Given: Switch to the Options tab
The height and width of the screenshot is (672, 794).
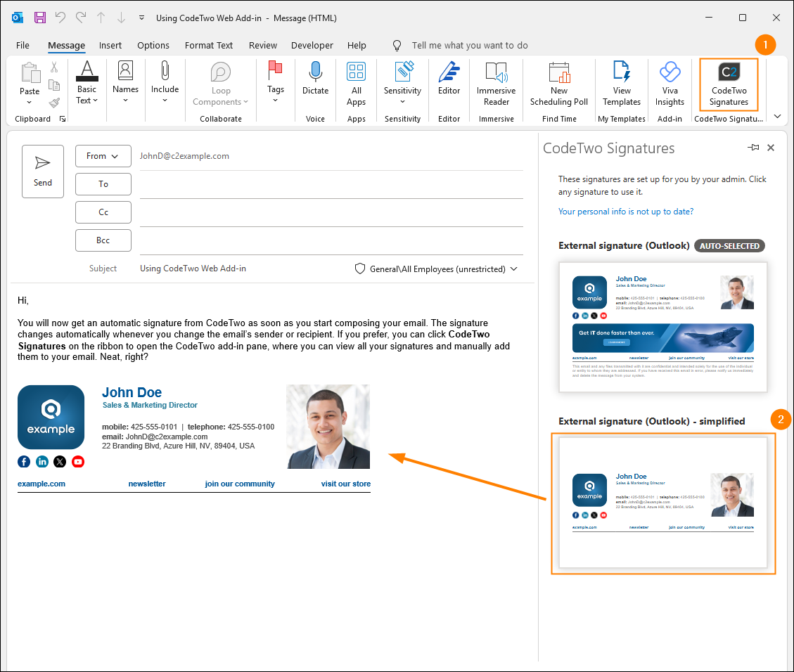Looking at the screenshot, I should (153, 45).
